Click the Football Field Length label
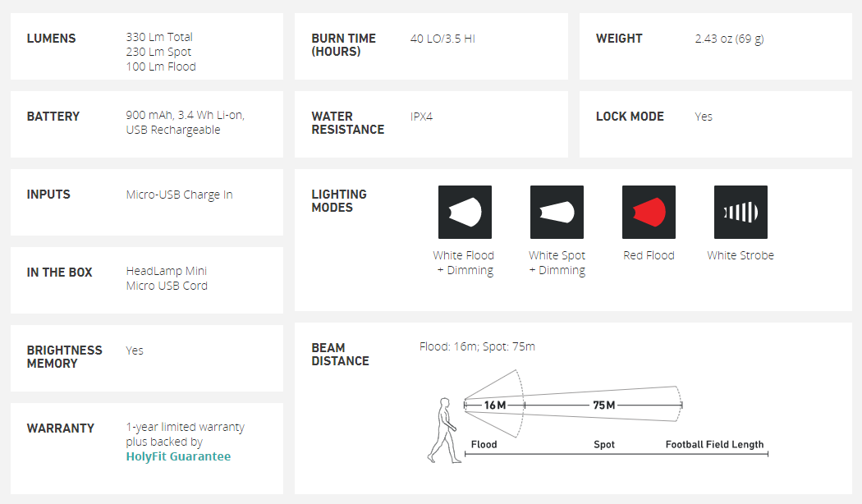 (714, 444)
